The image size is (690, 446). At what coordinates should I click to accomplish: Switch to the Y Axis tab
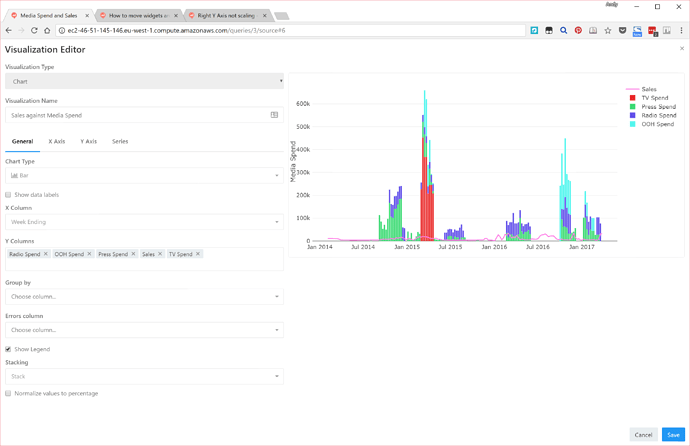pos(88,141)
